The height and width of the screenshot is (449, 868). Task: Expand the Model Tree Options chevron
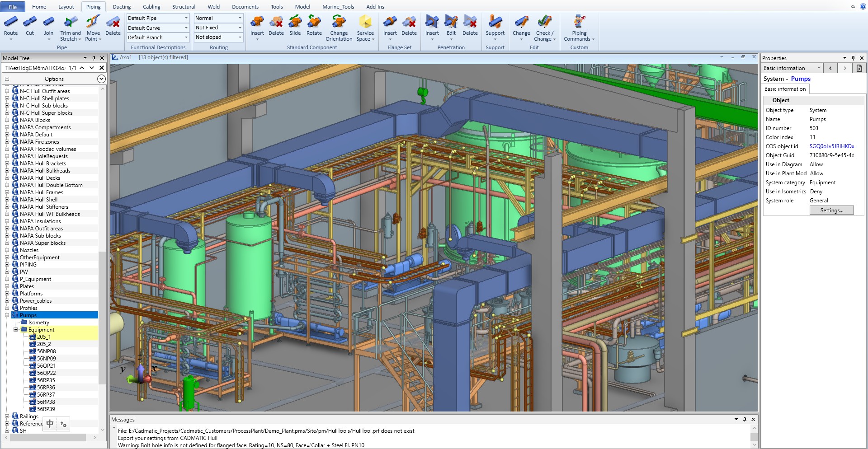coord(101,79)
